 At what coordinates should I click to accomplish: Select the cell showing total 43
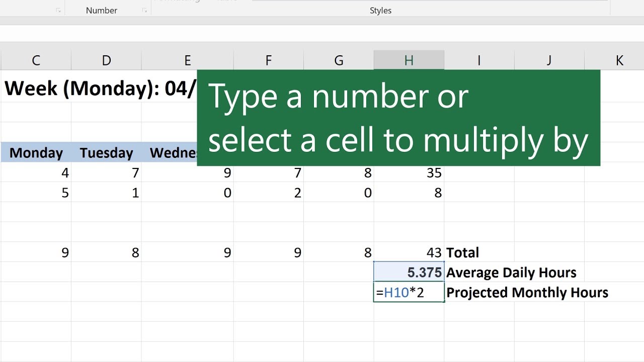pyautogui.click(x=409, y=252)
